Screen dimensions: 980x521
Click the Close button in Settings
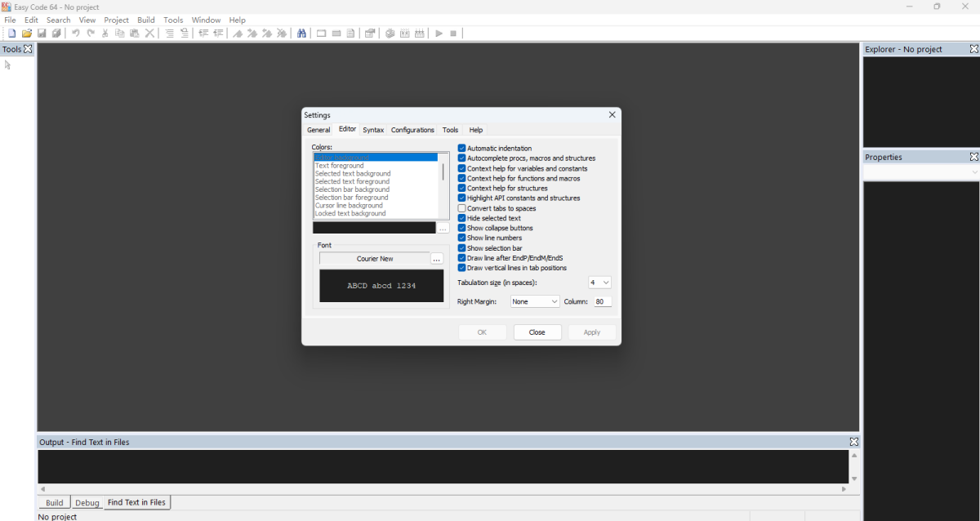click(537, 332)
